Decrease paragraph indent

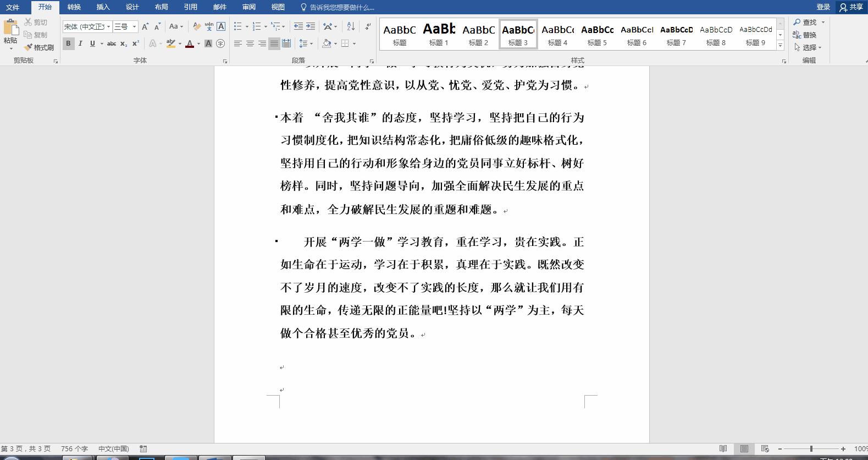point(298,26)
